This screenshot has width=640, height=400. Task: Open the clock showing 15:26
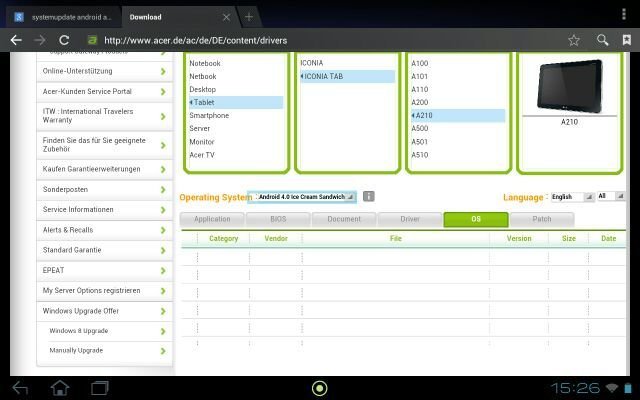tap(575, 388)
